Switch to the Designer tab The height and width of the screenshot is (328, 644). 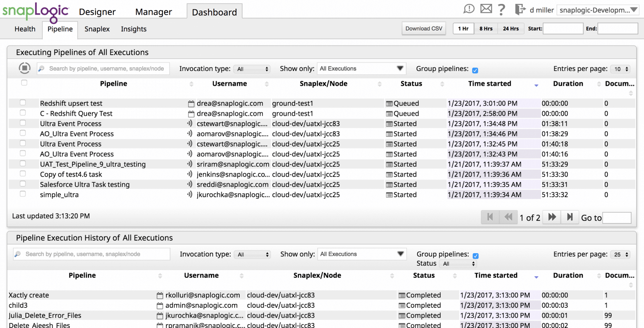pos(97,12)
